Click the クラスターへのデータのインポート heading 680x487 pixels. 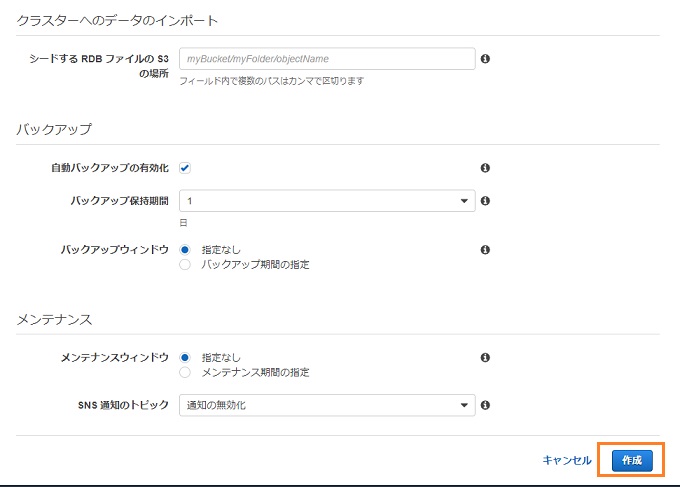pyautogui.click(x=117, y=20)
